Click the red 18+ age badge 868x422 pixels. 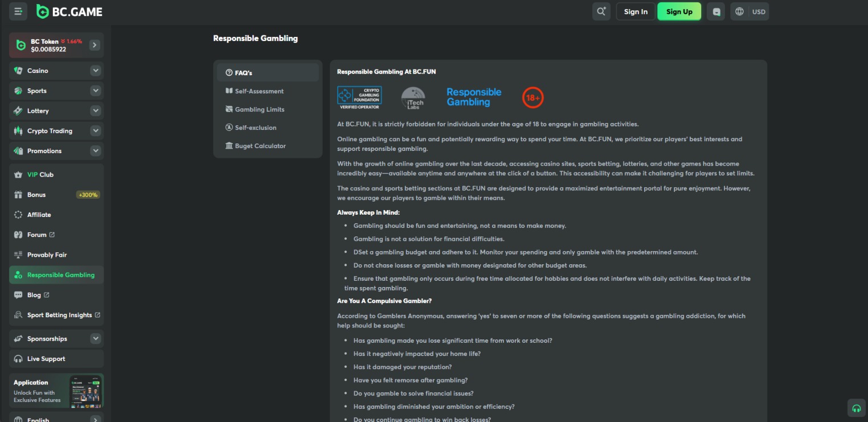(x=533, y=98)
